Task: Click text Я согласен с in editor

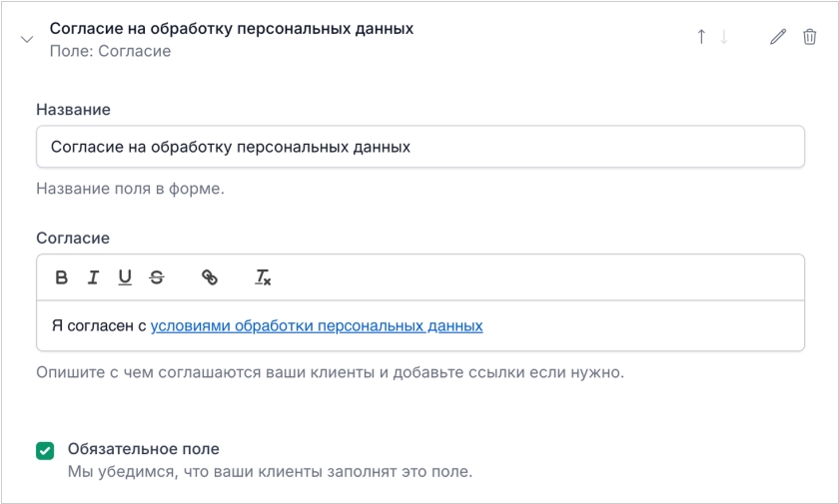Action: coord(99,325)
